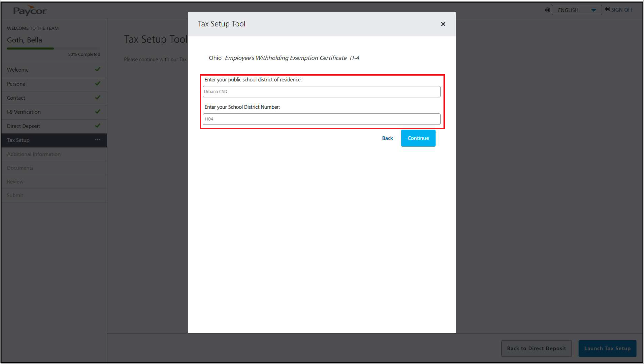The height and width of the screenshot is (364, 644).
Task: Click the Personal step checkmark
Action: coord(98,83)
